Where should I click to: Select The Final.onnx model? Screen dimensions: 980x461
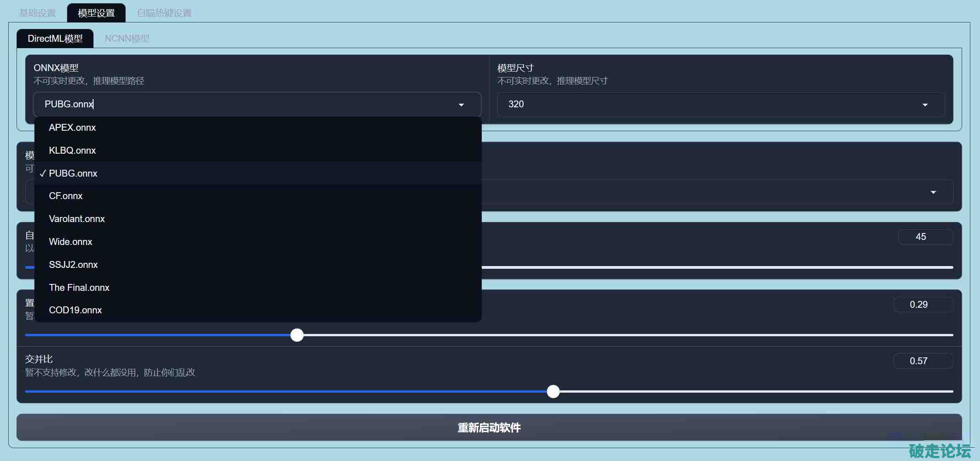79,288
